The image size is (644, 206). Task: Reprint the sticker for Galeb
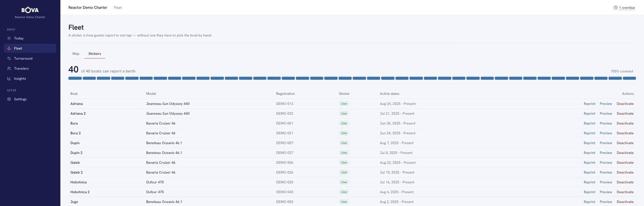tap(589, 163)
